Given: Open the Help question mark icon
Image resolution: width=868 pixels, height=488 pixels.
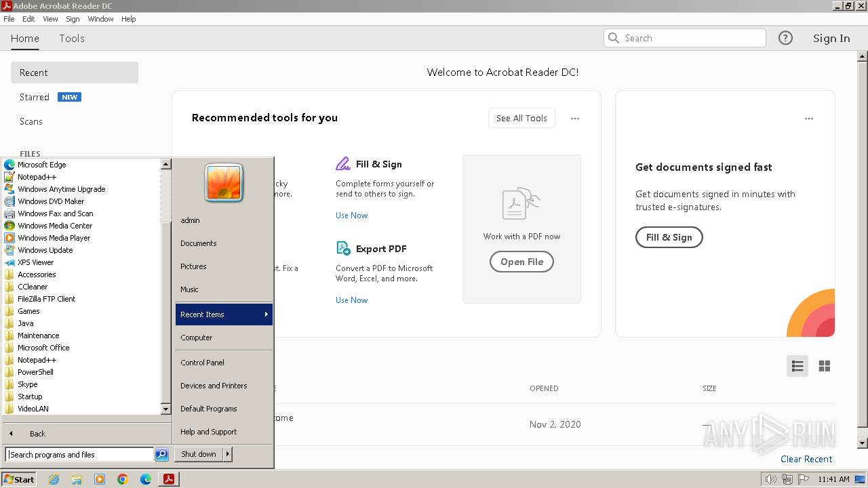Looking at the screenshot, I should pyautogui.click(x=785, y=38).
